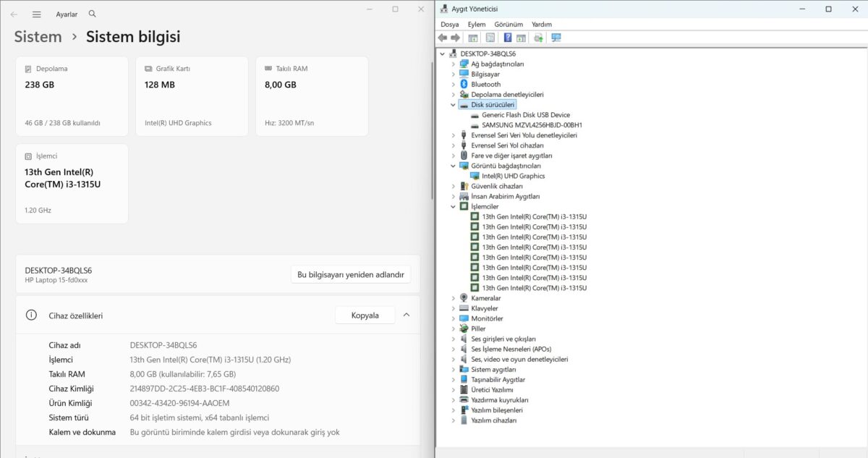Viewport: 868px width, 458px height.
Task: Toggle the action pane toolbar icon
Action: 521,38
